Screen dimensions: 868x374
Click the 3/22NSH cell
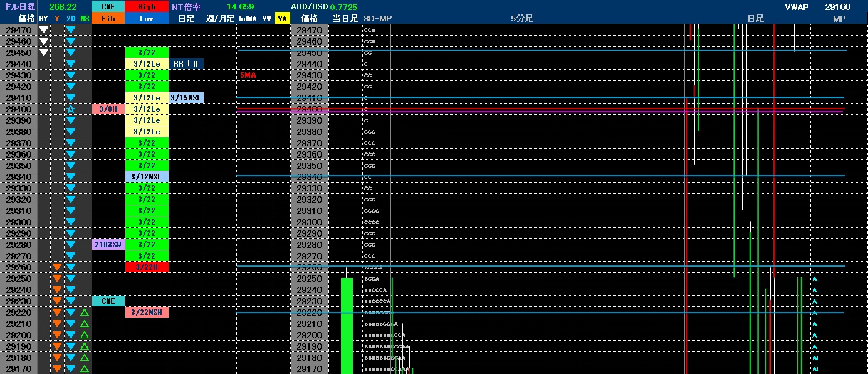coord(147,312)
